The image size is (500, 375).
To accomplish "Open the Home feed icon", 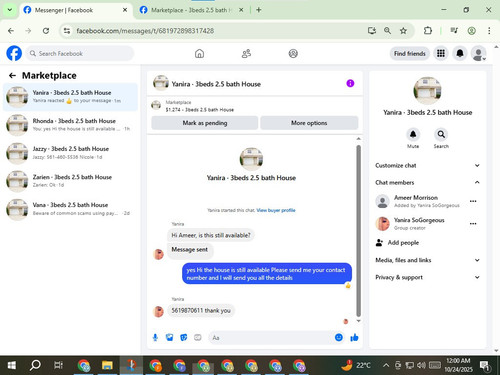I will 199,53.
